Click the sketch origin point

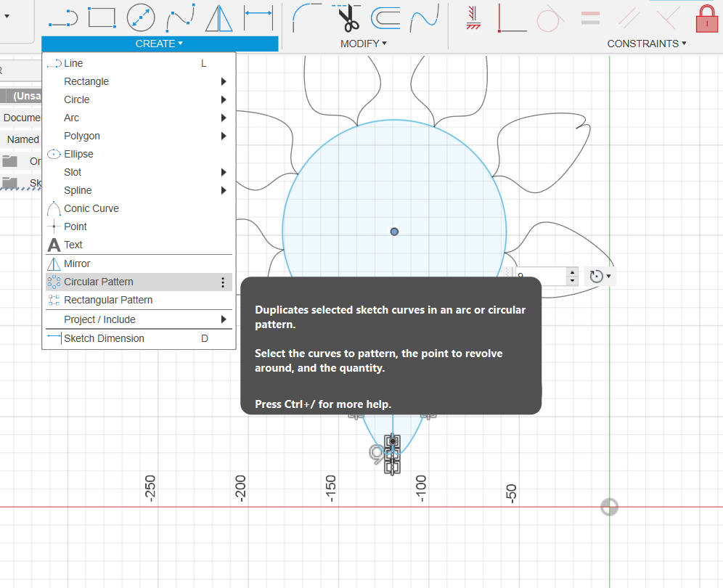609,507
